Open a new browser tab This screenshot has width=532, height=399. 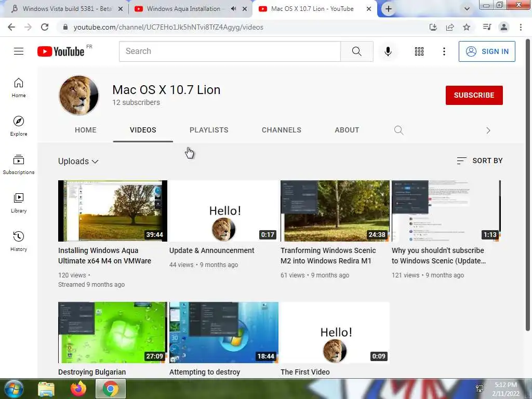(389, 9)
